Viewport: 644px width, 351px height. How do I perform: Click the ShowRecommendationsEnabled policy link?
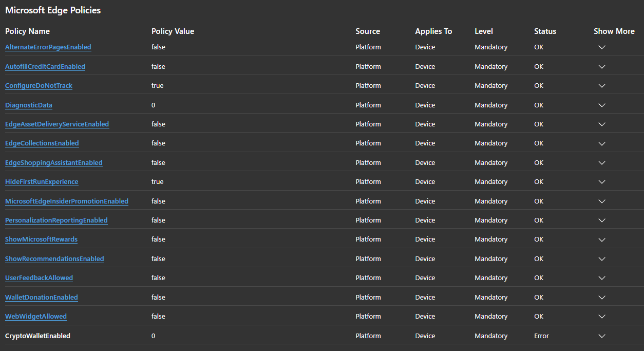pos(54,259)
